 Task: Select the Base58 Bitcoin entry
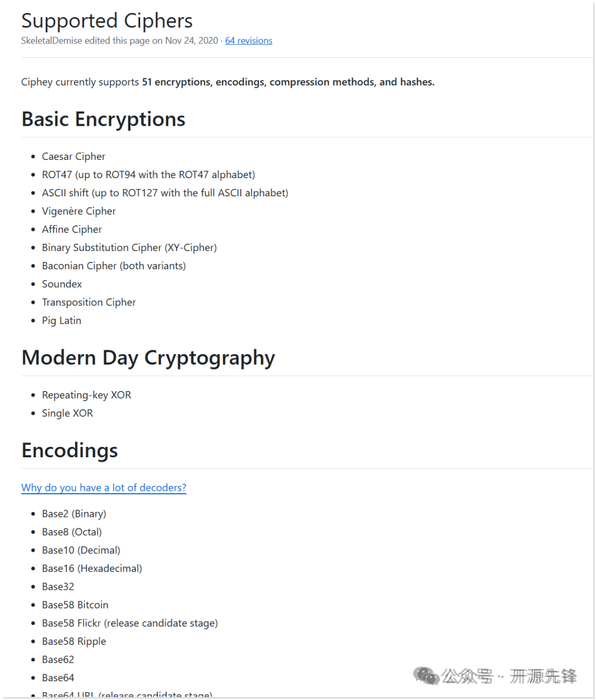(x=75, y=605)
